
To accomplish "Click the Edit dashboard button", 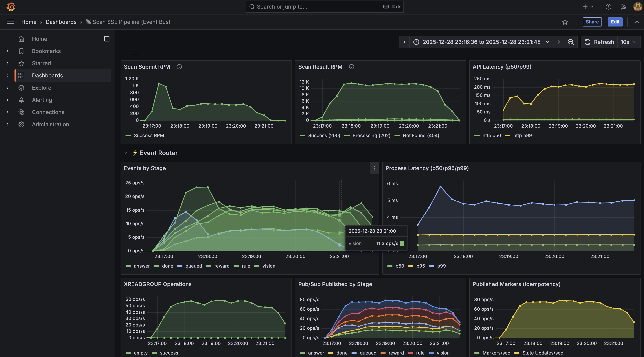I will pyautogui.click(x=615, y=22).
